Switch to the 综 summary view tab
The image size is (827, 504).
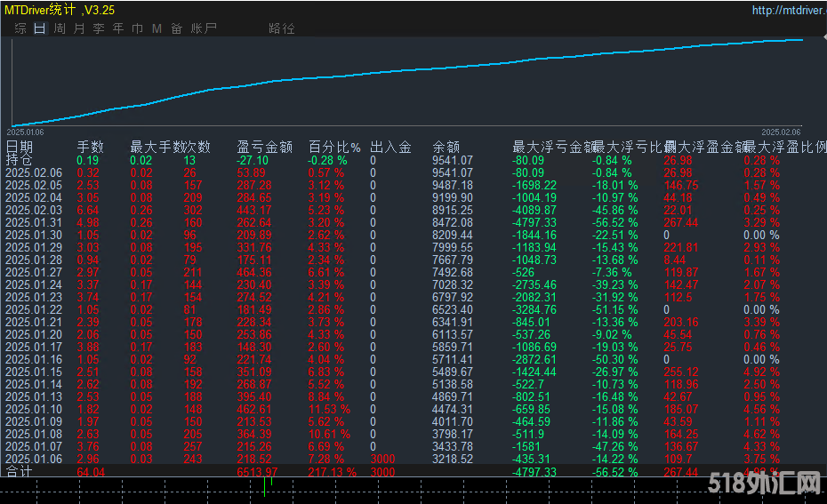(20, 28)
